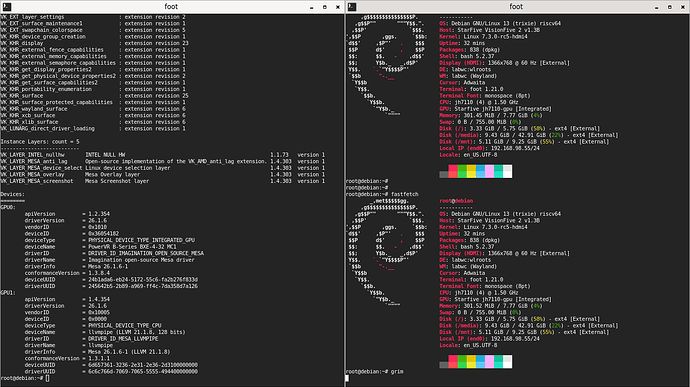Screen dimensions: 690x387
Task: Click the 'VK_KHR_xlib_surface' extension row
Action: [93, 122]
